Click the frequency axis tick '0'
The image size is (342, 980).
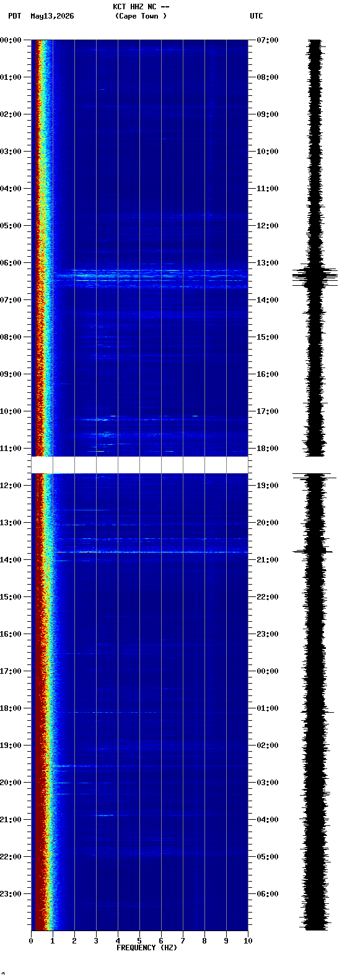coord(31,941)
